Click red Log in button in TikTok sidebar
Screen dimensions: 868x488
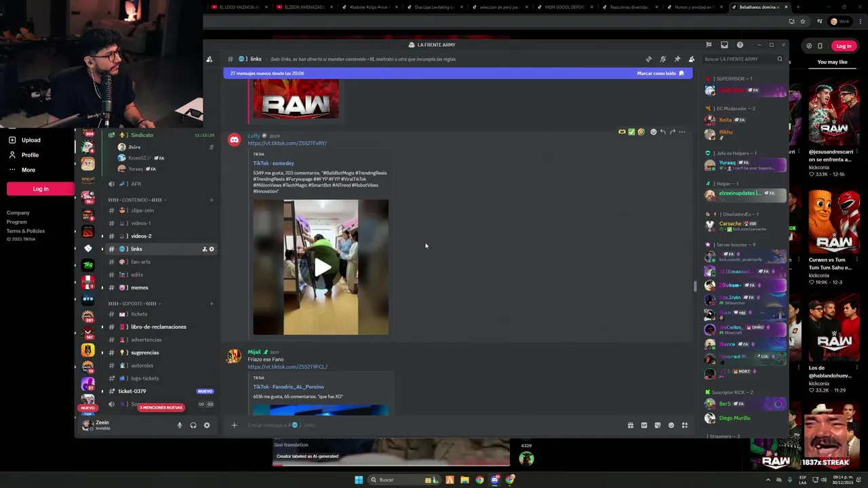pyautogui.click(x=41, y=189)
